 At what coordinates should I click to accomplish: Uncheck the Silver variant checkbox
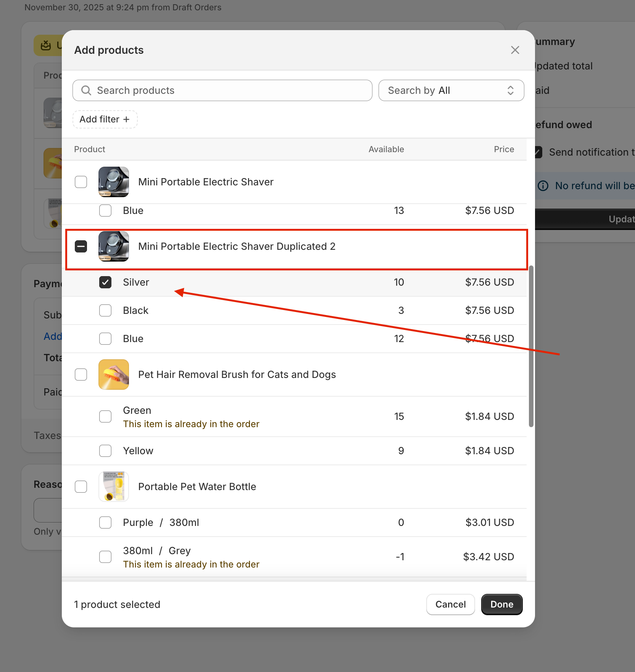[x=105, y=282]
